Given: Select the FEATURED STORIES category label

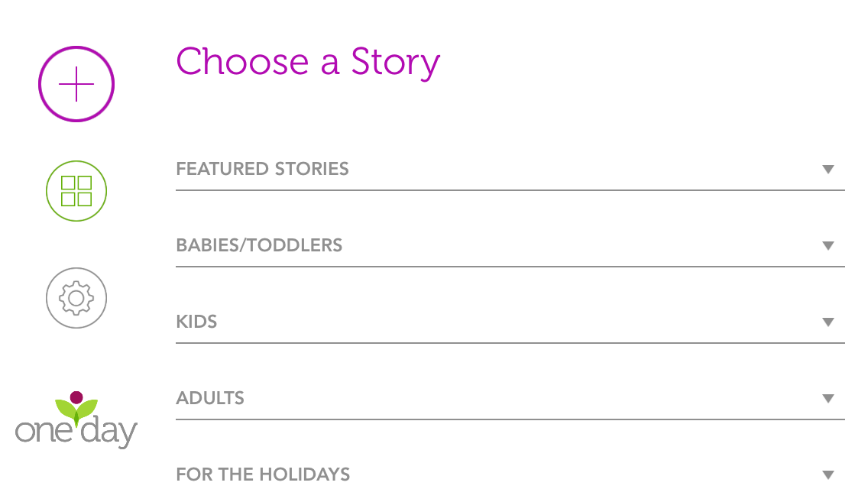Looking at the screenshot, I should pyautogui.click(x=262, y=169).
